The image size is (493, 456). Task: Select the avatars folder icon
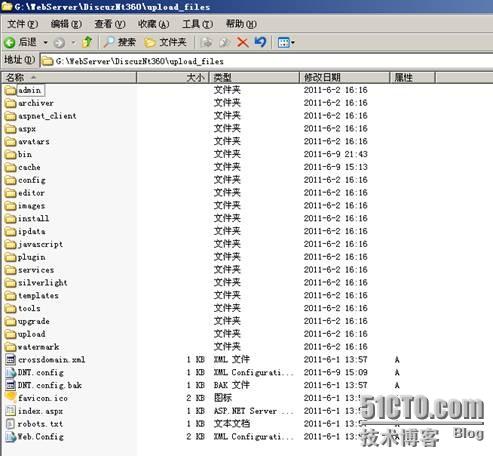11,142
